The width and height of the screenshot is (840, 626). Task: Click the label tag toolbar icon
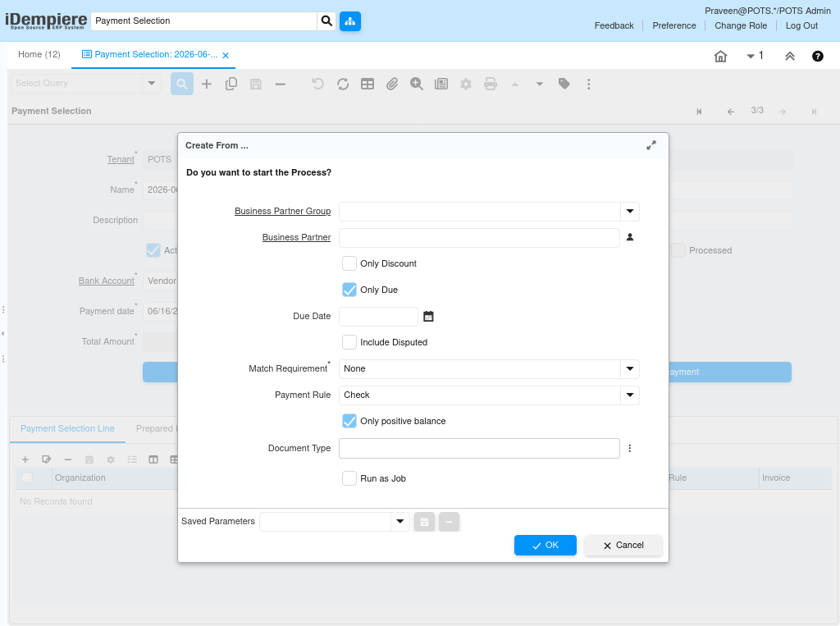point(564,85)
